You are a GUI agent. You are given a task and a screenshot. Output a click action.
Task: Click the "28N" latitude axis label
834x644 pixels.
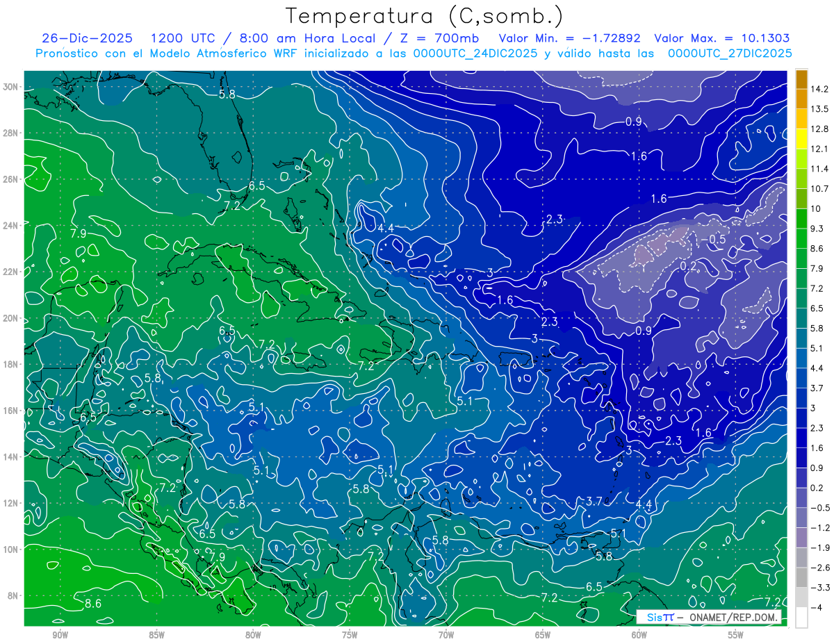click(x=12, y=133)
